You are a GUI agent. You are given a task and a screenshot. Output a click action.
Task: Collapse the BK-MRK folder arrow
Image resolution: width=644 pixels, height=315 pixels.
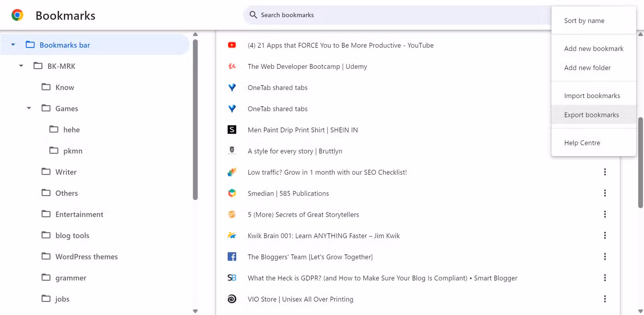tap(21, 66)
